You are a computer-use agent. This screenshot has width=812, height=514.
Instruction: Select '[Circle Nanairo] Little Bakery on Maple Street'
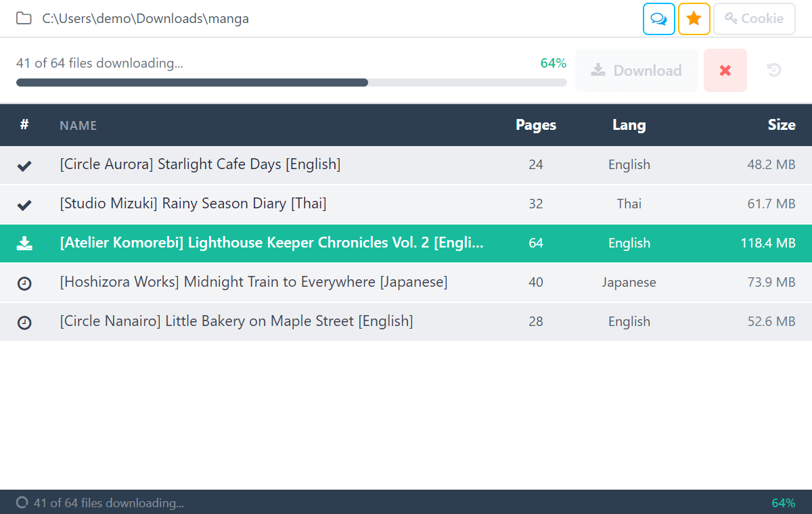click(236, 321)
